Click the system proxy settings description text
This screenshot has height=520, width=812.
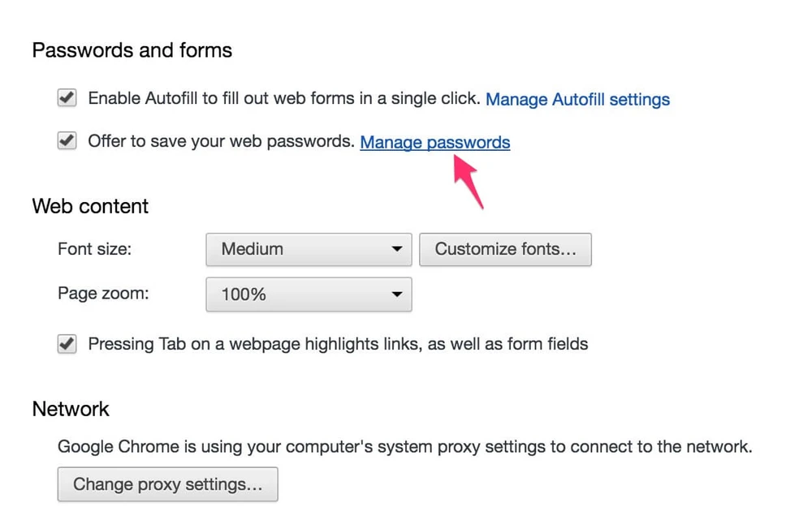[404, 446]
